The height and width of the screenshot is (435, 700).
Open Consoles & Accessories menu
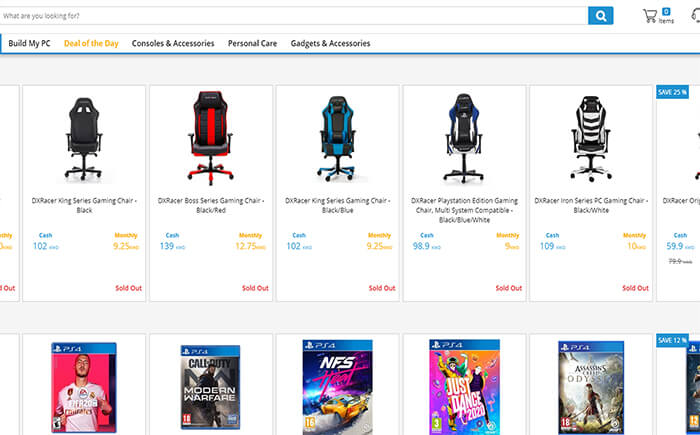click(173, 43)
